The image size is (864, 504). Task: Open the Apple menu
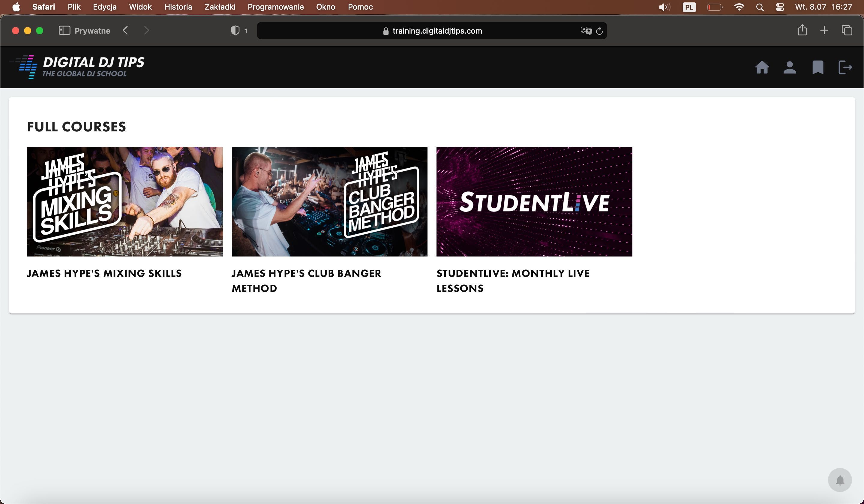[x=16, y=7]
